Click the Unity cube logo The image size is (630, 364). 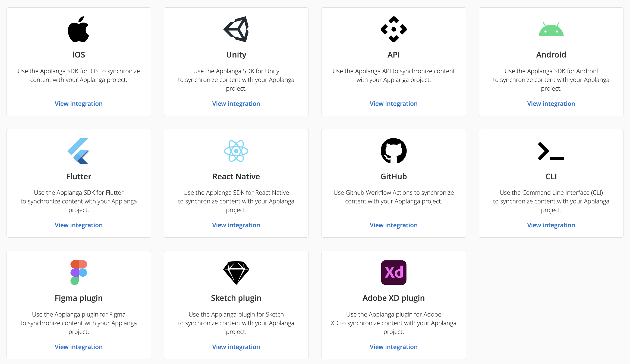pos(236,29)
